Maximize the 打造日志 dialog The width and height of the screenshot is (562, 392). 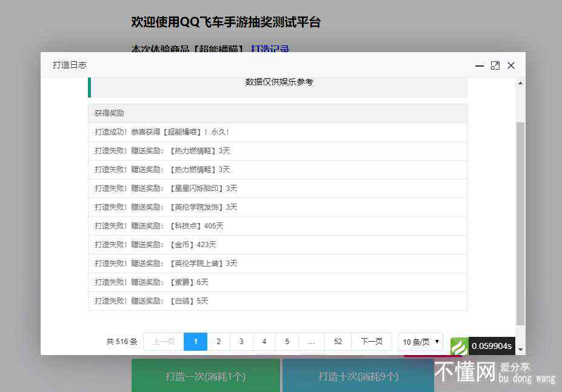pos(495,65)
